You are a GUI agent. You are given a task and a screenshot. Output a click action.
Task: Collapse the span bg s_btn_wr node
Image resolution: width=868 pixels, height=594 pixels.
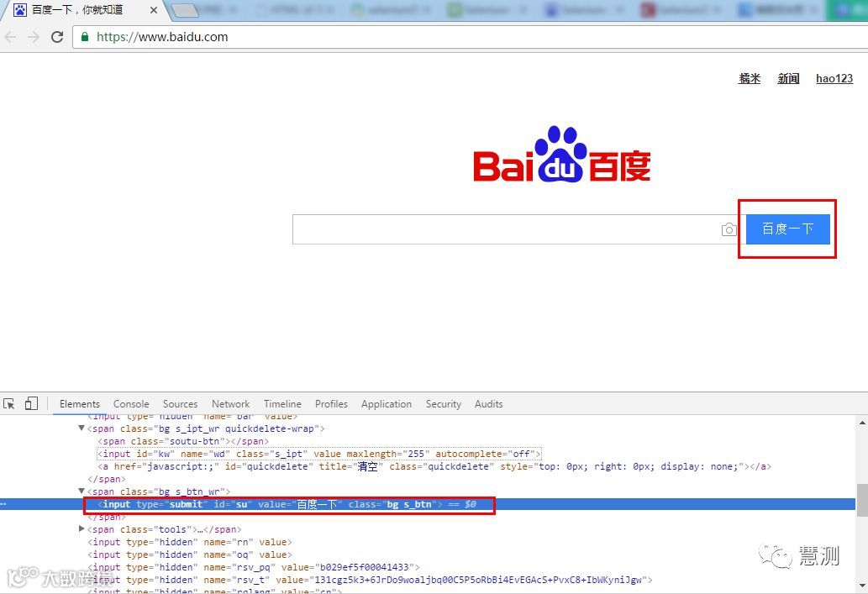82,491
